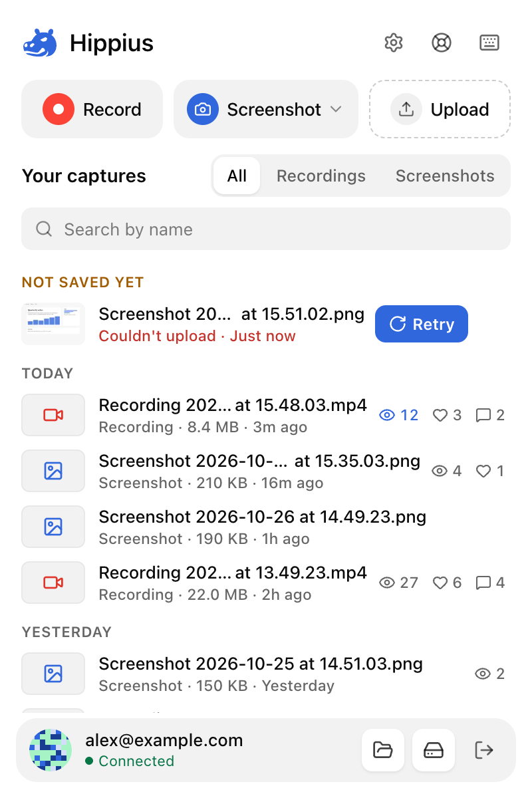Open keyboard shortcuts icon

point(489,43)
